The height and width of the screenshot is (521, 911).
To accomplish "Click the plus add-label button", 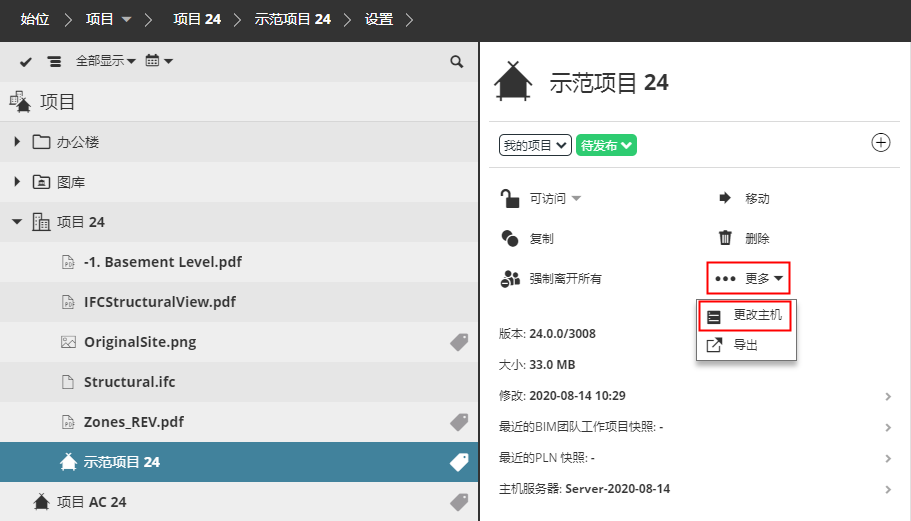I will (x=881, y=142).
